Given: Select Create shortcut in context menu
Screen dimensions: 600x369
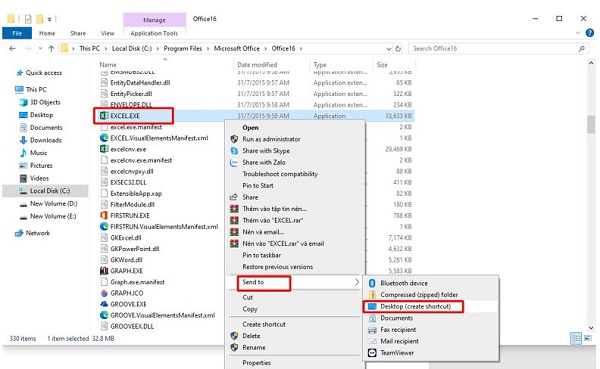Looking at the screenshot, I should pyautogui.click(x=264, y=324).
